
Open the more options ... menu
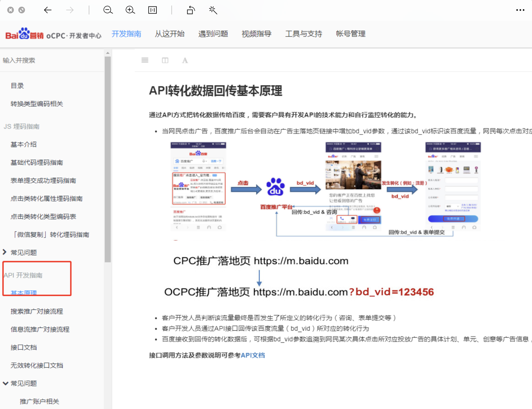point(520,10)
